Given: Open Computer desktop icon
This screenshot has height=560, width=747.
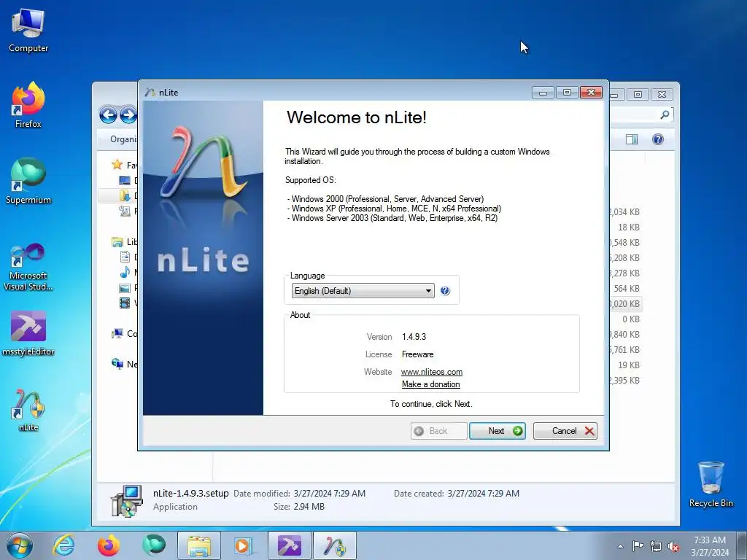Looking at the screenshot, I should pos(28,31).
